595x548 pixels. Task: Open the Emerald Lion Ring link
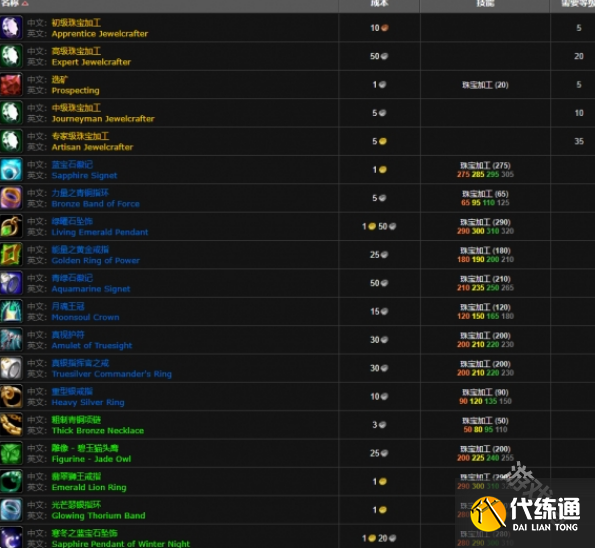pos(89,487)
